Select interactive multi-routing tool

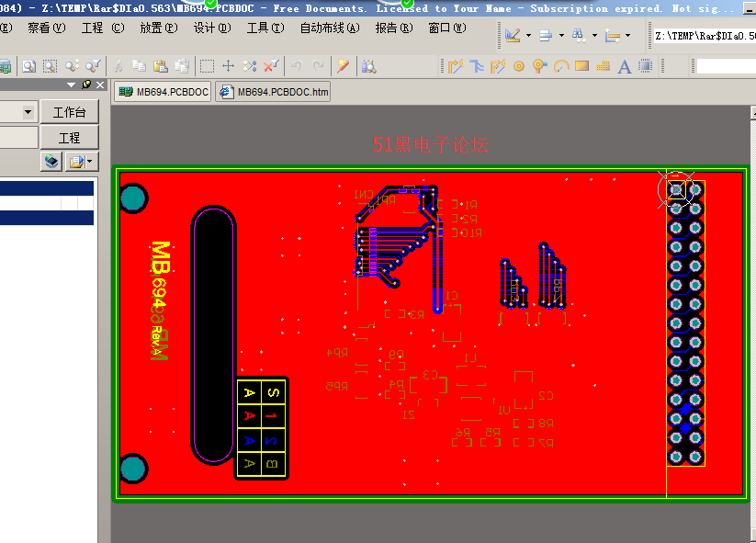(477, 66)
